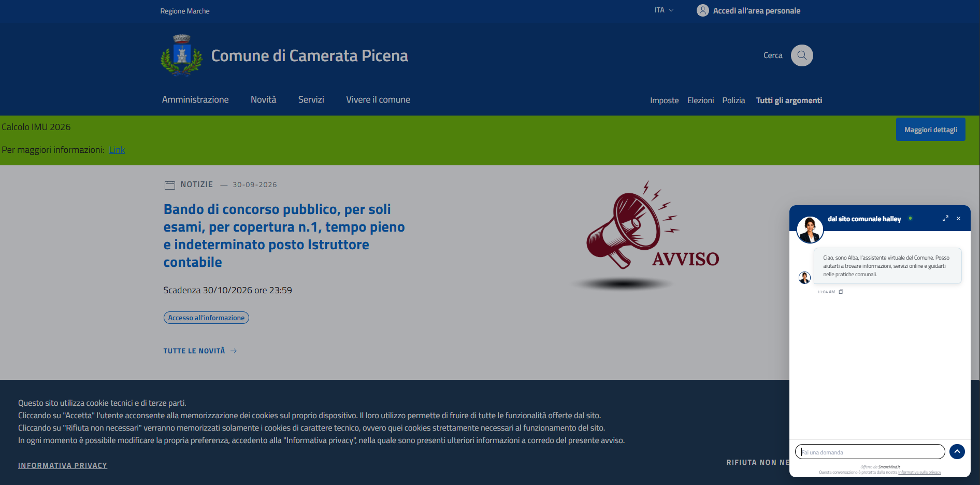Send the chat question with arrow button
The width and height of the screenshot is (980, 485).
click(957, 452)
